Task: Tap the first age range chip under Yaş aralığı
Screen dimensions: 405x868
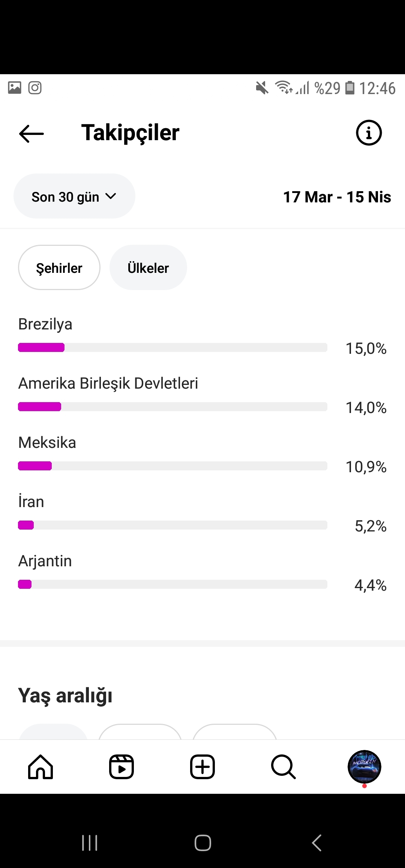Action: click(x=53, y=732)
